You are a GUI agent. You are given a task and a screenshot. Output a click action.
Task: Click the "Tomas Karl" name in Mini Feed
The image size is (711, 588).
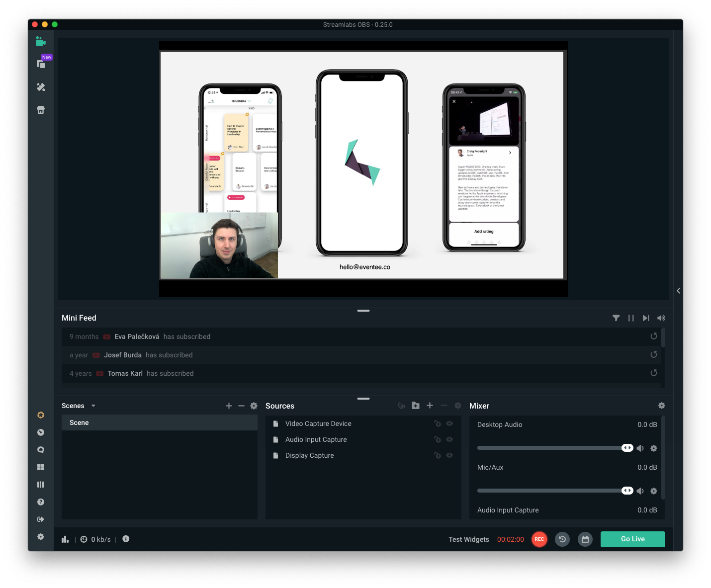coord(125,373)
